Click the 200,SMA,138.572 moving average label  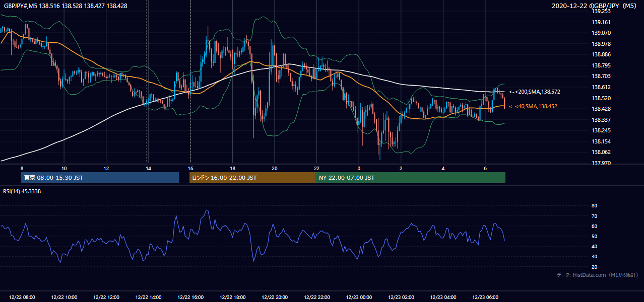[x=535, y=92]
